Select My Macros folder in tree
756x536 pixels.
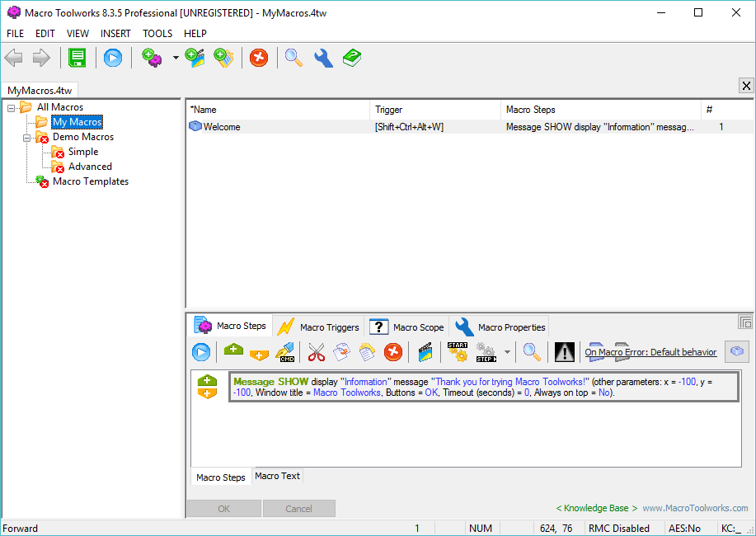click(77, 122)
